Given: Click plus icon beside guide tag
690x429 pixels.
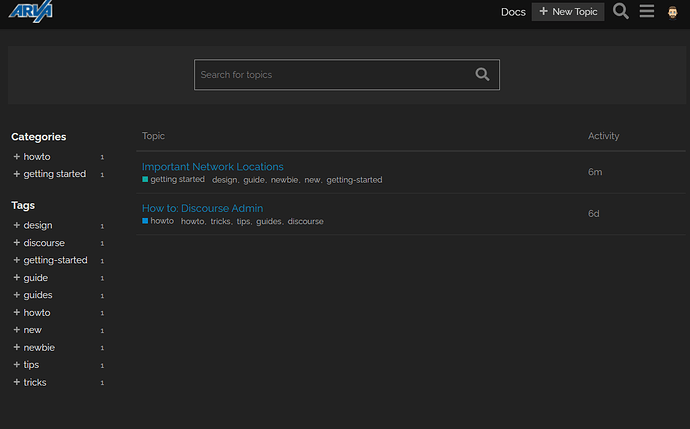Looking at the screenshot, I should pos(17,278).
